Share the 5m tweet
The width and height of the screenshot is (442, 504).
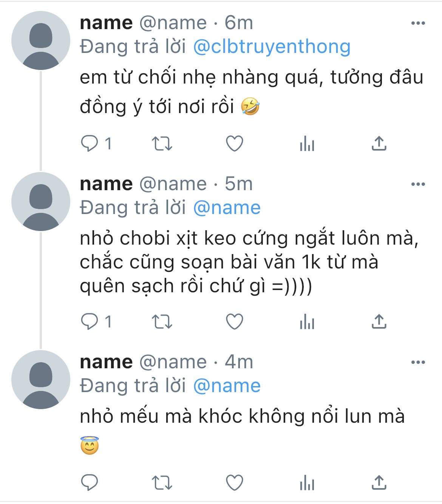click(x=379, y=321)
